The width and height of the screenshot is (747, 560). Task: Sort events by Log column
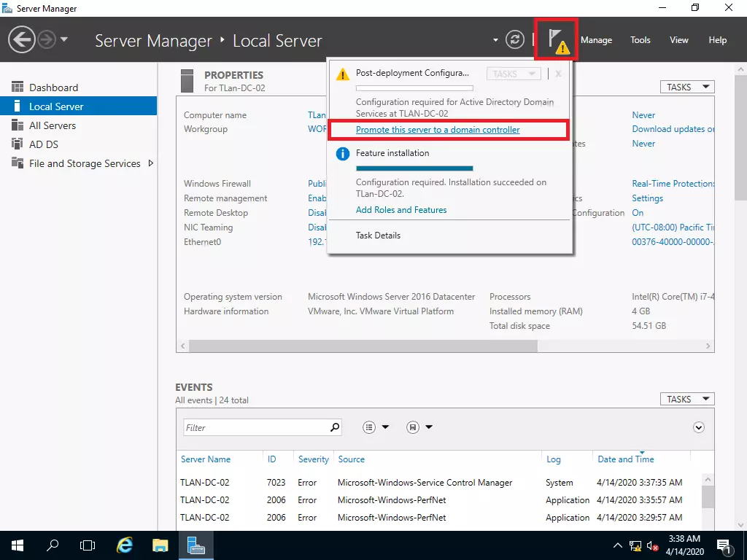coord(553,459)
